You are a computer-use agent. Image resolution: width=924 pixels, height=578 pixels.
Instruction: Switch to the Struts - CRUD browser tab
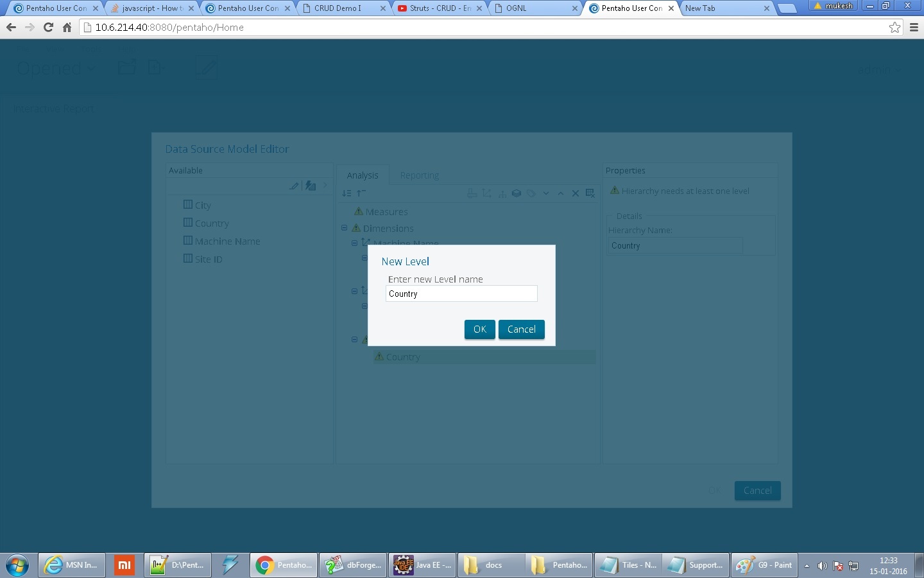(440, 8)
